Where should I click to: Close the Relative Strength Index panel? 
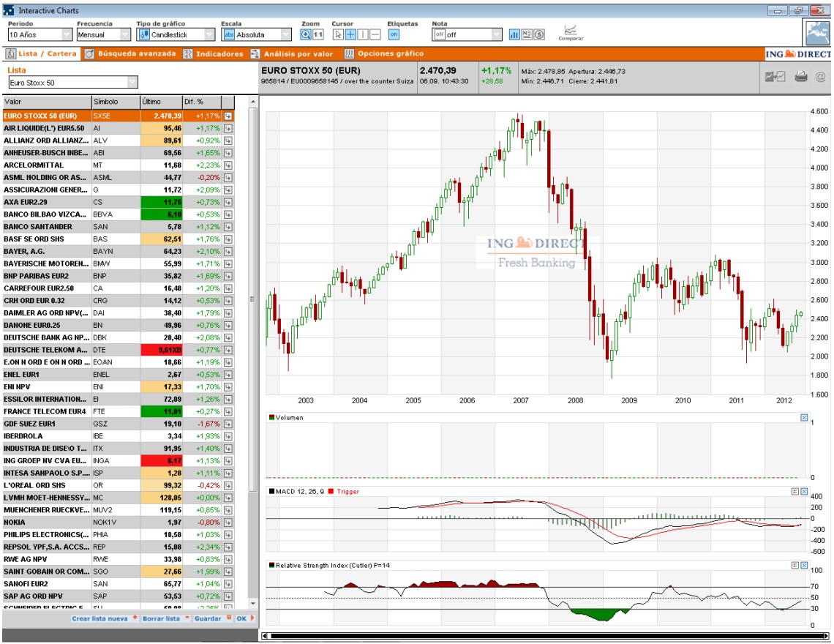pyautogui.click(x=804, y=565)
